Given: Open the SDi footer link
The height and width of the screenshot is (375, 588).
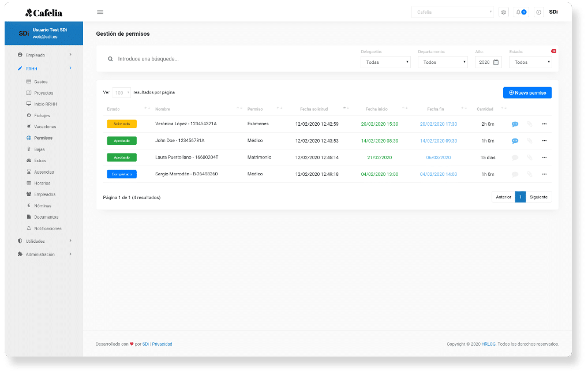Looking at the screenshot, I should click(145, 344).
